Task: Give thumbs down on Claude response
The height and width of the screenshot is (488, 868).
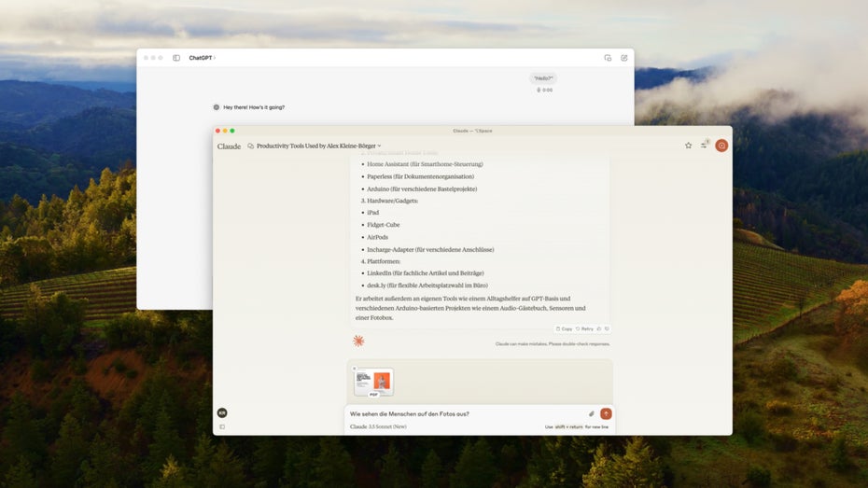Action: coord(607,328)
